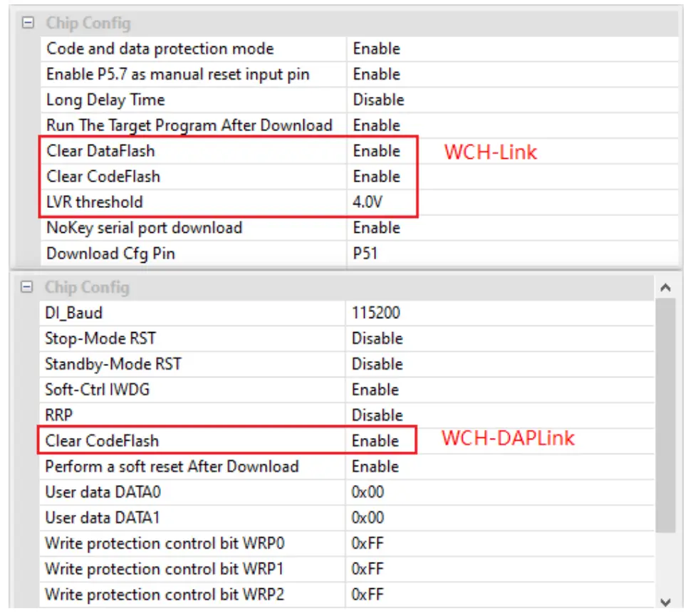Open the DI_Baud rate selector showing 115200
The height and width of the screenshot is (616, 688).
(x=385, y=313)
